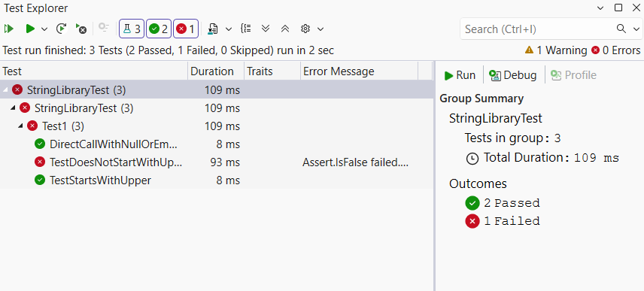Click Run All Tests In View icon
This screenshot has width=644, height=291.
click(x=9, y=29)
